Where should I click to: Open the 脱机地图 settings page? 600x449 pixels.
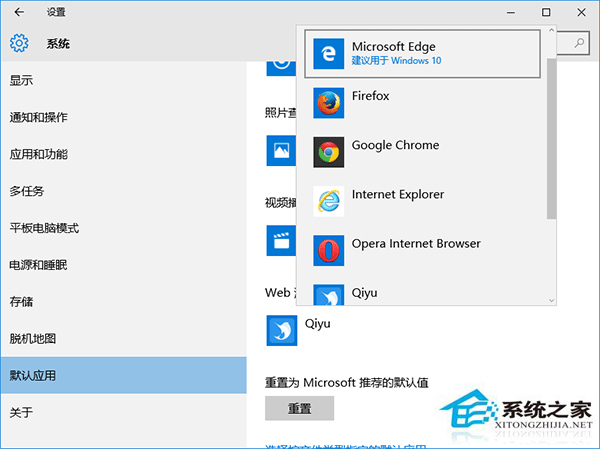pos(124,339)
